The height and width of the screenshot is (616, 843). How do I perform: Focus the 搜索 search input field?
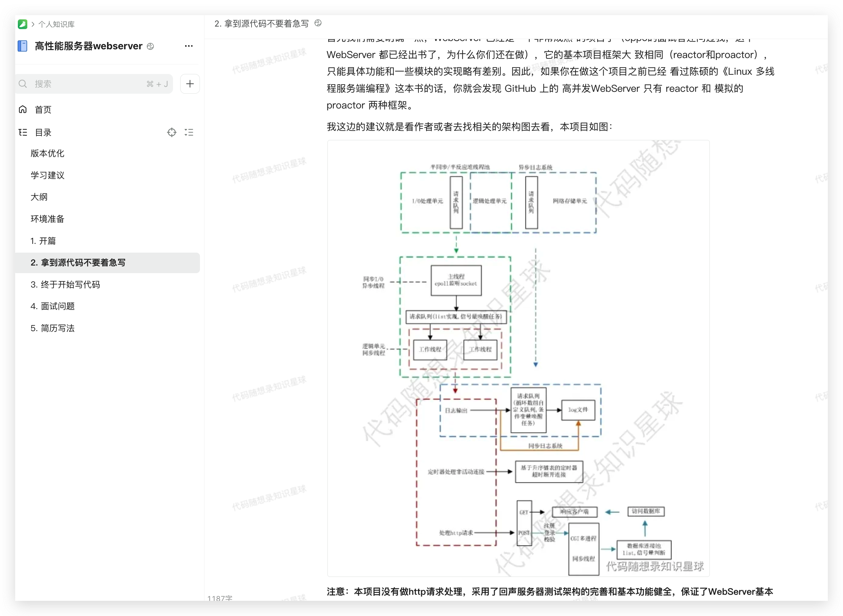(94, 84)
